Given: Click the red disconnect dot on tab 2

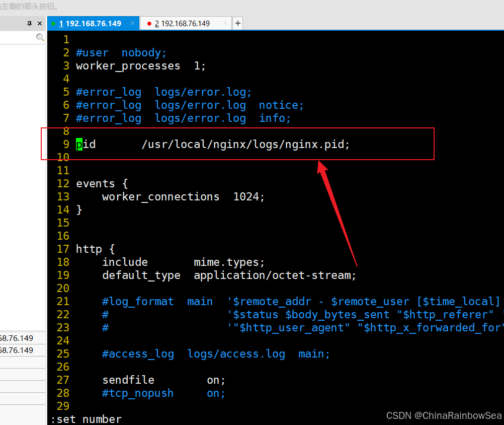Looking at the screenshot, I should pyautogui.click(x=149, y=23).
